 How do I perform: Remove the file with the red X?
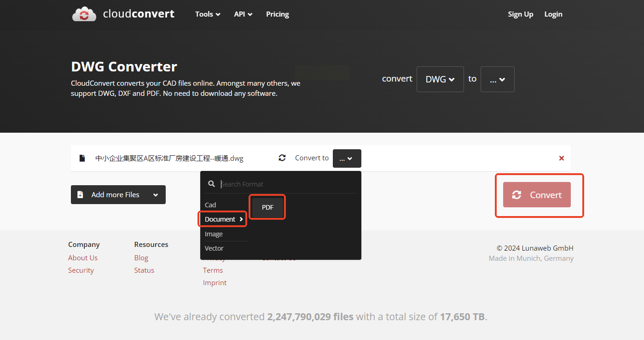pos(561,158)
